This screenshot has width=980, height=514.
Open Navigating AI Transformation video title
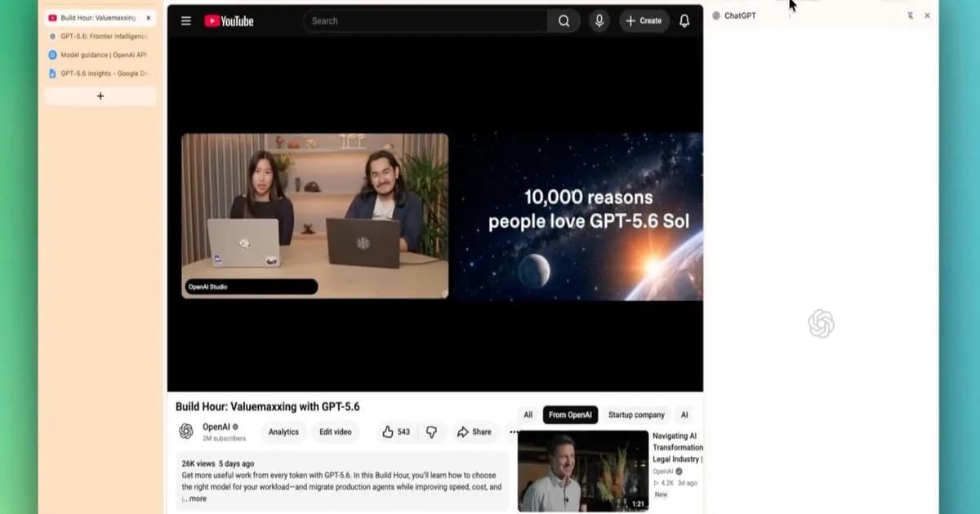pyautogui.click(x=678, y=448)
